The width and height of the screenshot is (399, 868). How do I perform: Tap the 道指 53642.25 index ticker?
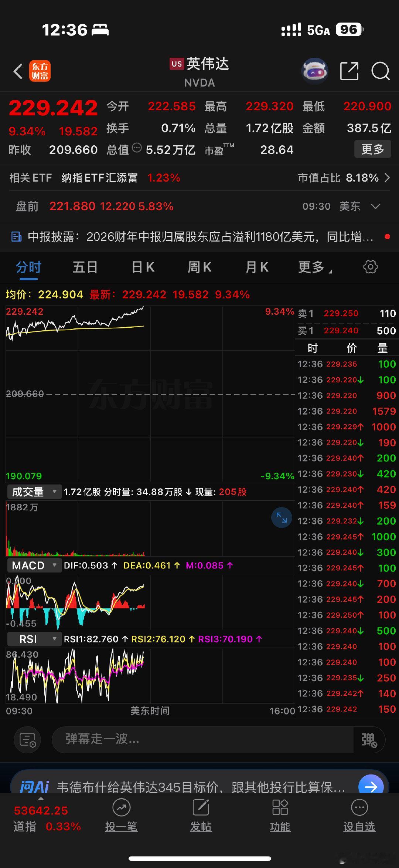click(47, 818)
